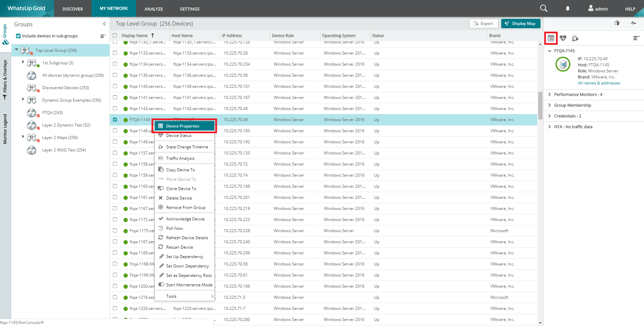Open All names & addresses link
644x326 pixels.
599,83
